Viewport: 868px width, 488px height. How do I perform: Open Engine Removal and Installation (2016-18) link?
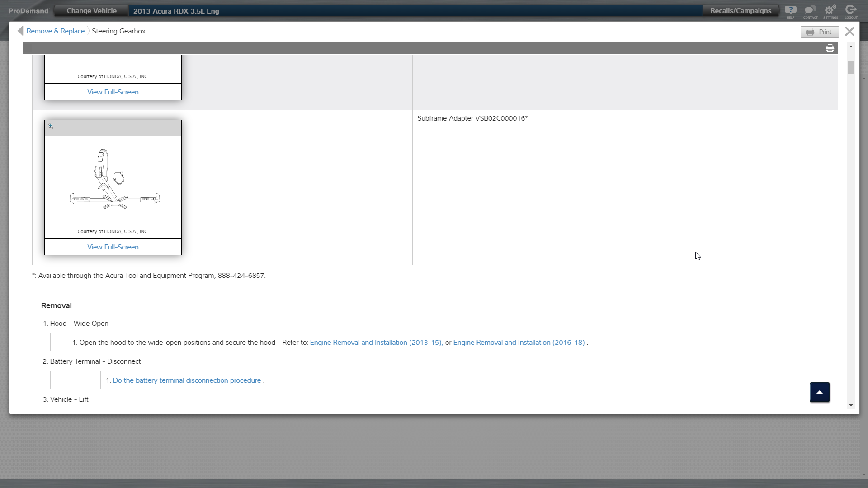(519, 343)
